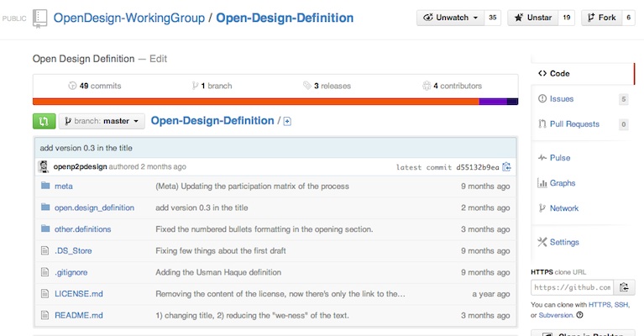This screenshot has height=336, width=644.
Task: Copy the HTTPS clone URL with clipboard icon
Action: (x=625, y=287)
